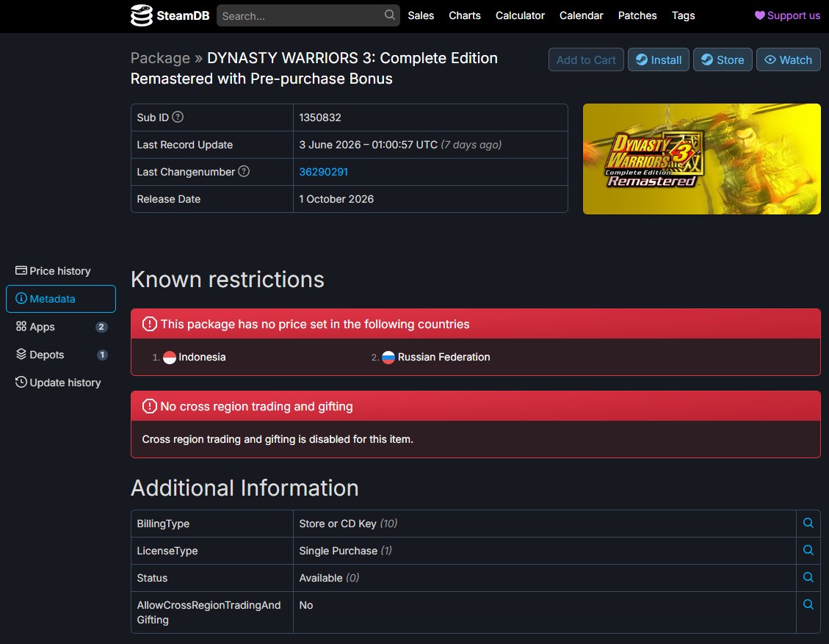Click the search icon in LicenseType row
Screen dimensions: 829x644
(x=808, y=550)
